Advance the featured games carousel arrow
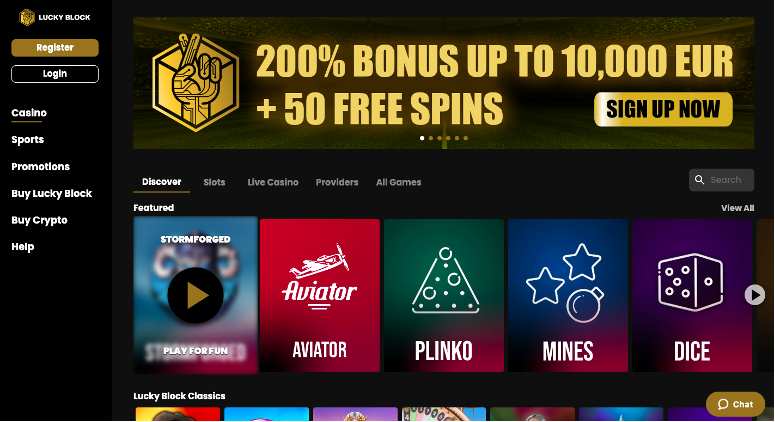 755,295
